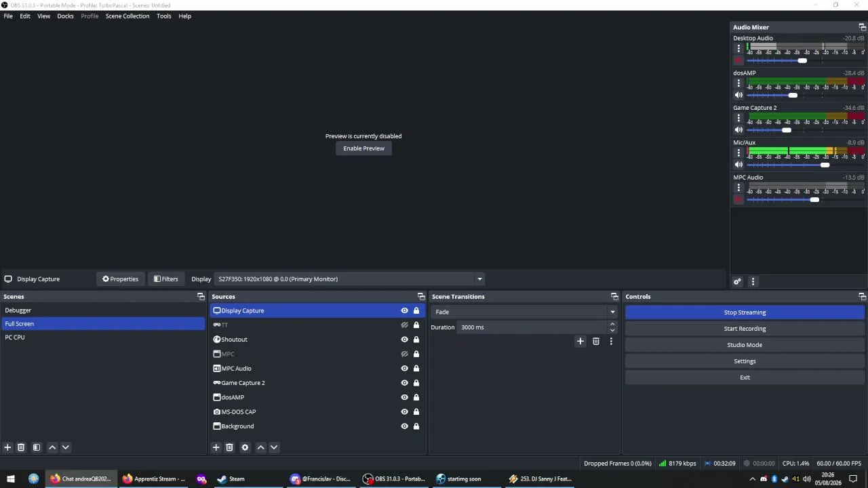The image size is (868, 488).
Task: Select the Debugger scene
Action: pyautogui.click(x=103, y=310)
